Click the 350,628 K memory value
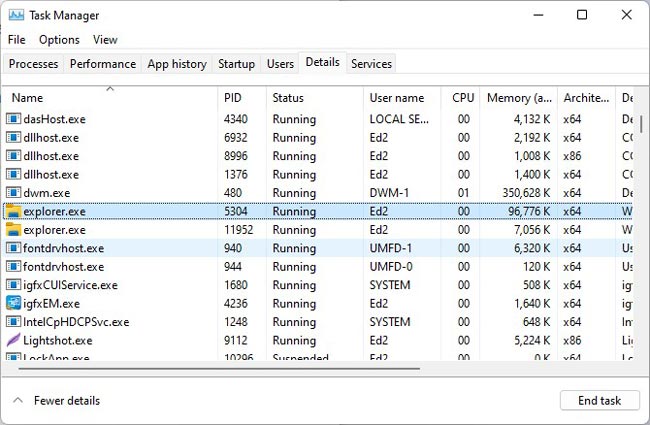 pos(526,193)
